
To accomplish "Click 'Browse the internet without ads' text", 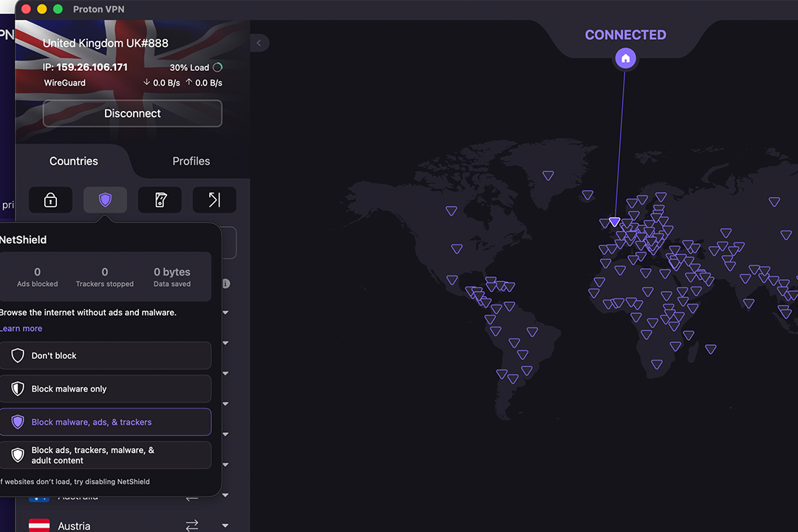I will 88,313.
